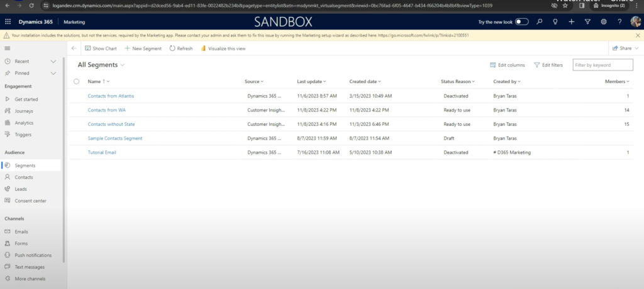This screenshot has width=644, height=289.
Task: Click the lightbulb assistant icon
Action: click(555, 21)
